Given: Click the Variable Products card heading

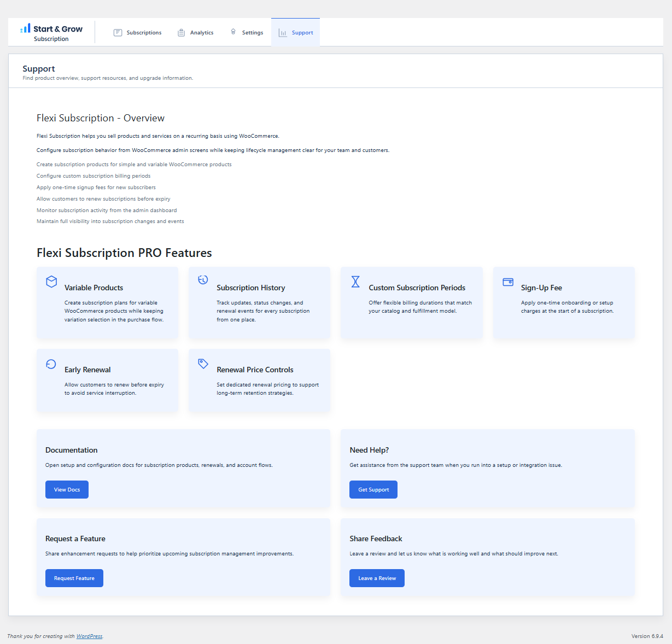Looking at the screenshot, I should pyautogui.click(x=94, y=288).
